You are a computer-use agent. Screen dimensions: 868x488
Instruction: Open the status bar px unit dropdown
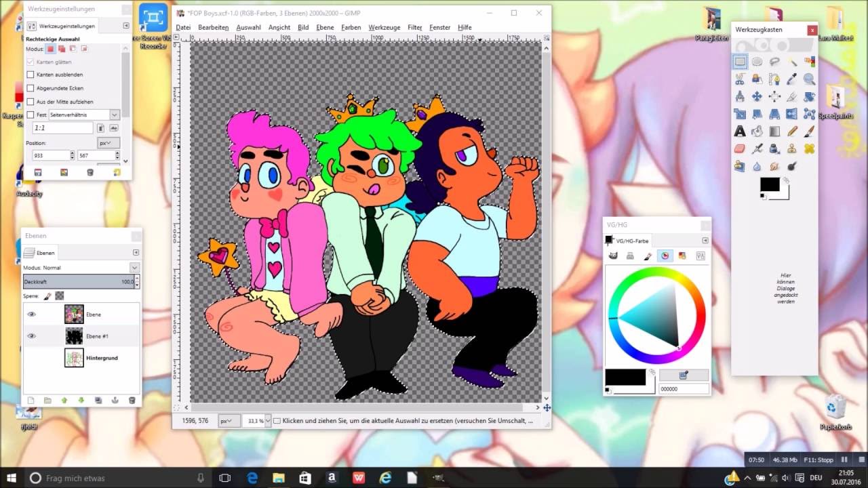coord(229,421)
